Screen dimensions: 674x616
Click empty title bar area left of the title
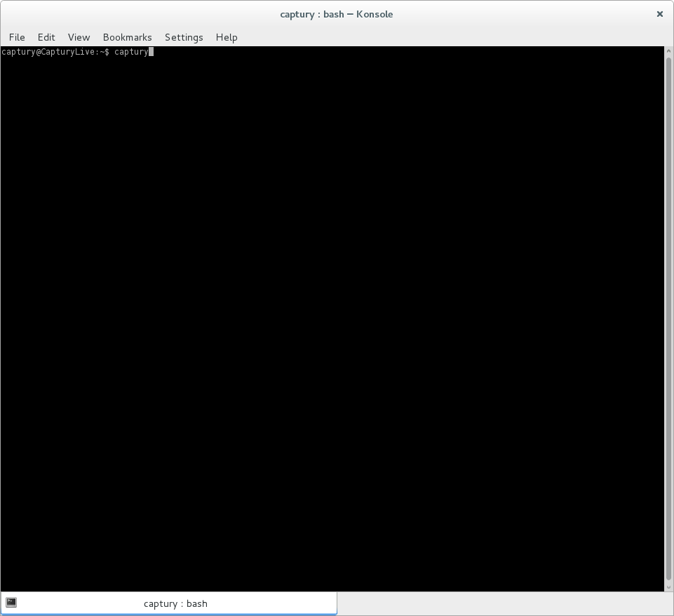[x=140, y=14]
